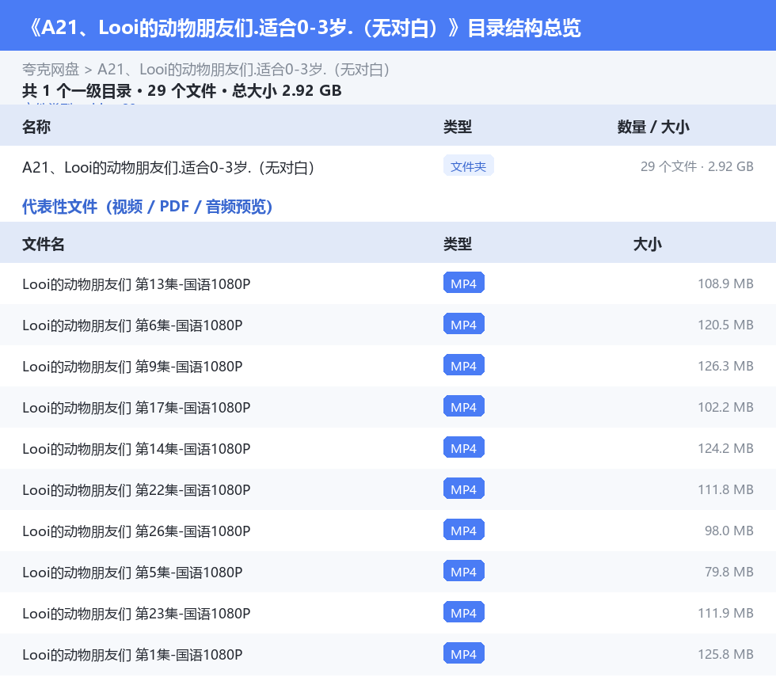Click MP4 badge in 第26集 row

point(464,529)
